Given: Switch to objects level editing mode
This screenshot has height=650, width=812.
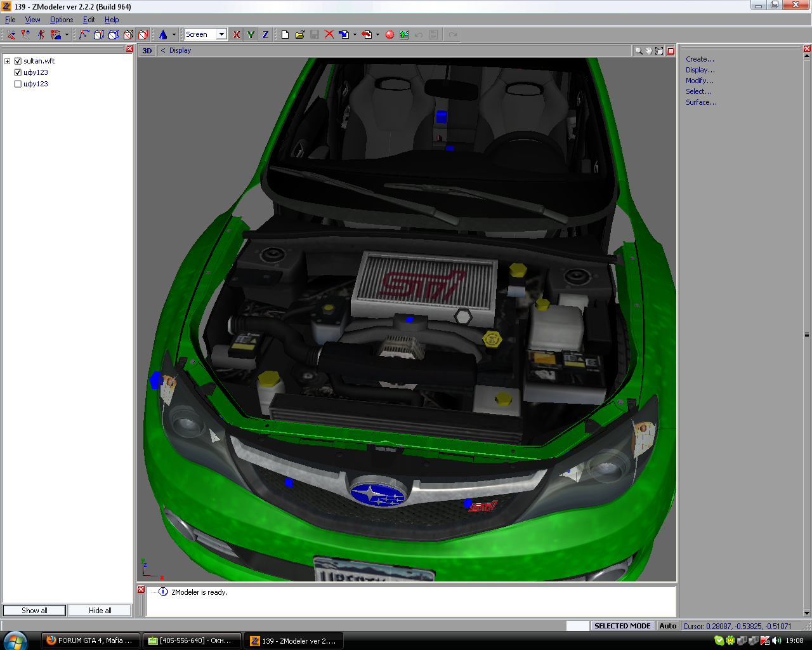Looking at the screenshot, I should point(143,35).
